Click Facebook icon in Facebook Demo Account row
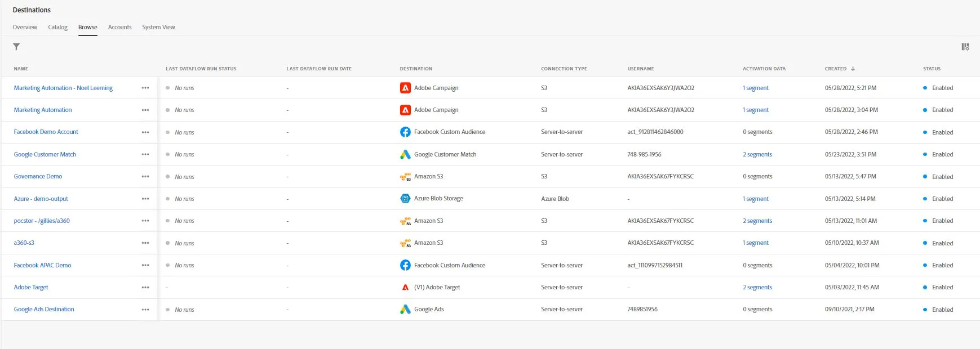 405,132
